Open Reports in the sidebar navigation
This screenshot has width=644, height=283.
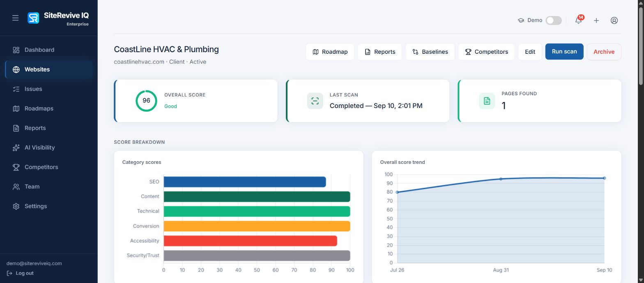point(49,128)
